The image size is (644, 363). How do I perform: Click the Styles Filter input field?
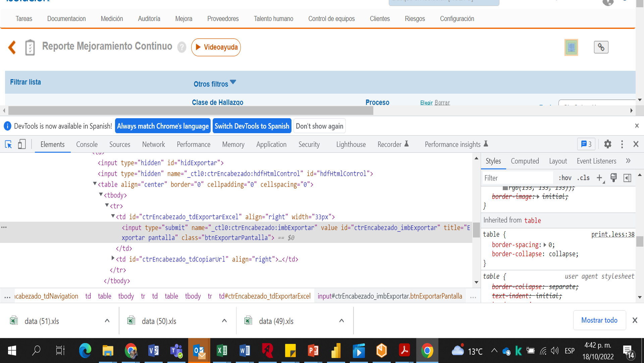pyautogui.click(x=517, y=178)
